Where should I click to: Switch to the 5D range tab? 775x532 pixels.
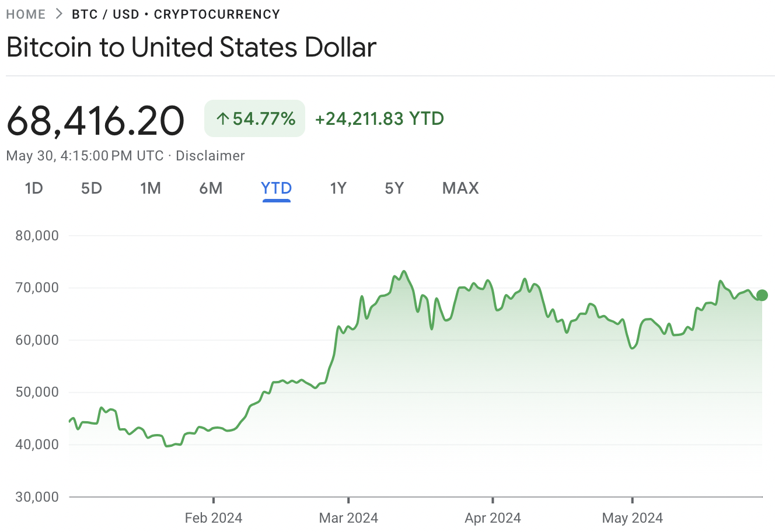[x=92, y=188]
